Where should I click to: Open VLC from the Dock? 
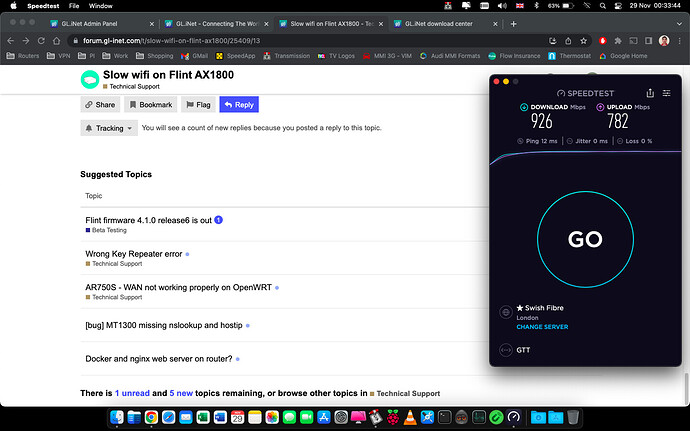[410, 416]
